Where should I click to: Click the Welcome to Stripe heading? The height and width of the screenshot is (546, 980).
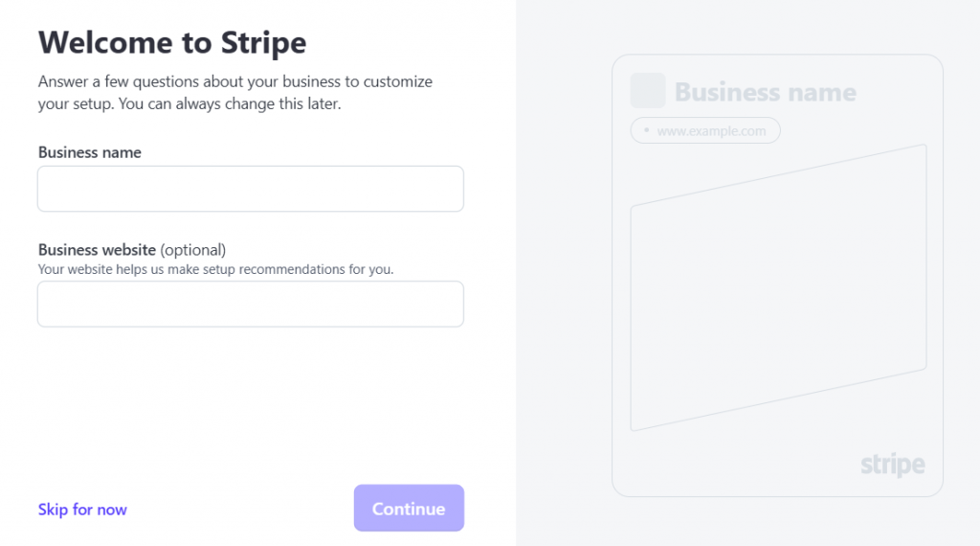coord(172,43)
